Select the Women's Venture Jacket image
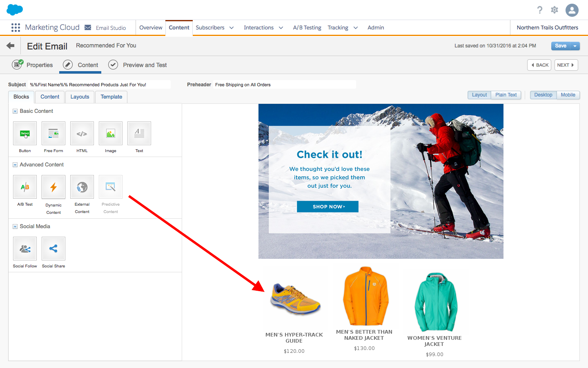588x368 pixels. pos(435,302)
